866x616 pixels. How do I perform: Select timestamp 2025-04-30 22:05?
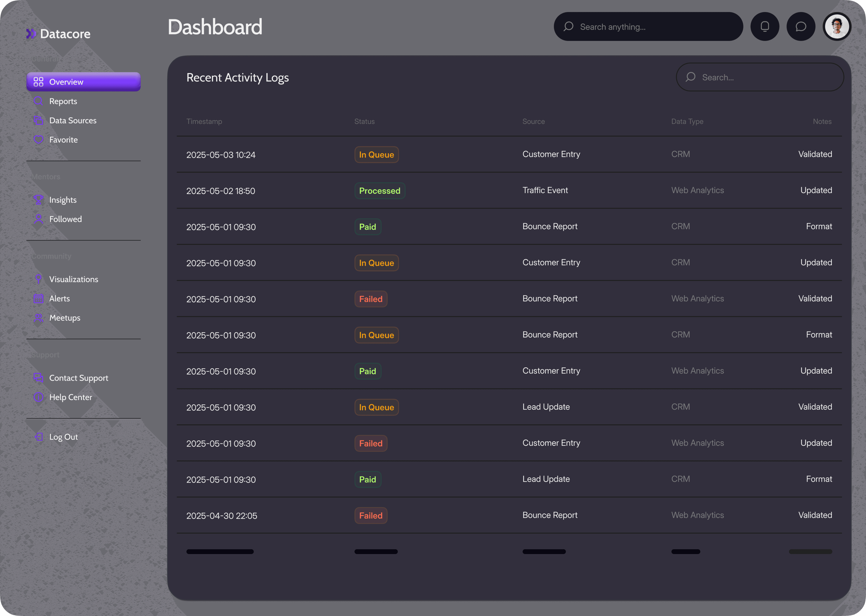(221, 516)
